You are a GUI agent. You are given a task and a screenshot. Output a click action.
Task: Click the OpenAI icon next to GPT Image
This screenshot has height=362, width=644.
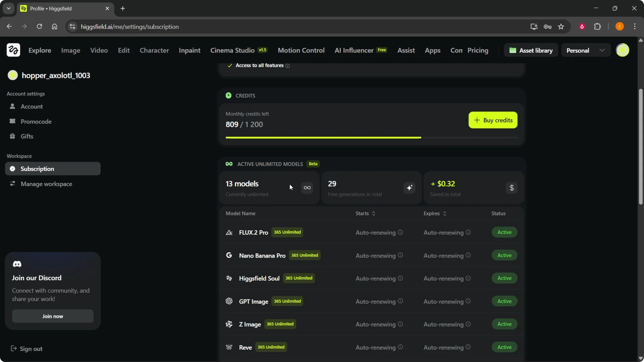tap(229, 301)
